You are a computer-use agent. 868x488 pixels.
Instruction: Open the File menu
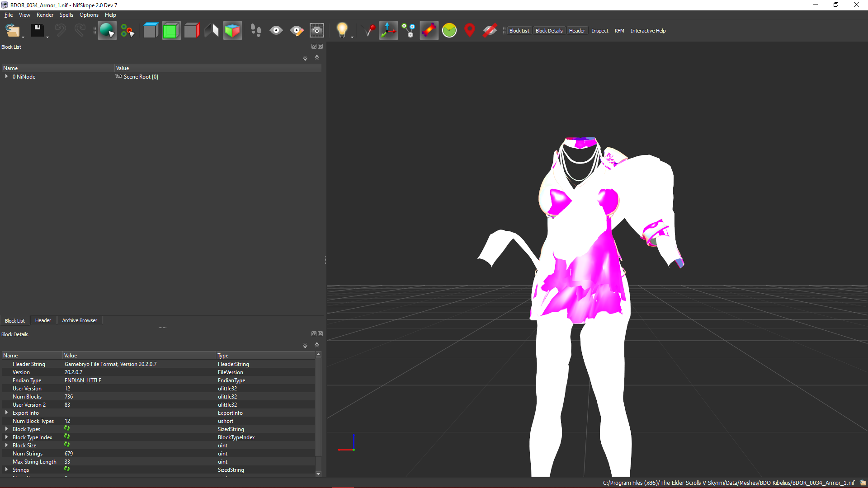9,15
